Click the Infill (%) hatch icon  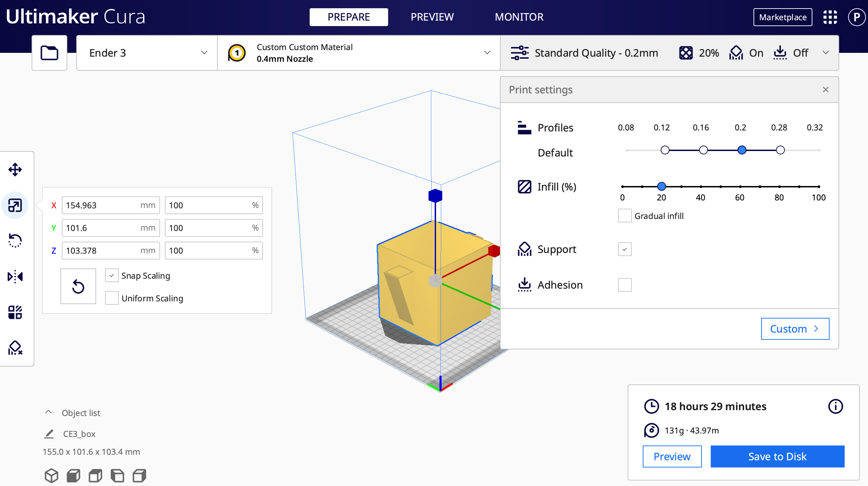click(x=524, y=187)
